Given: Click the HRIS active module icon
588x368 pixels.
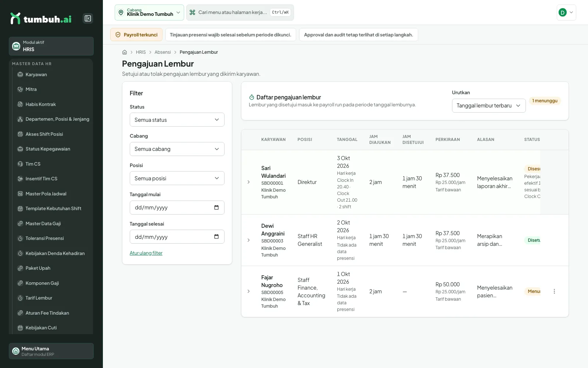Looking at the screenshot, I should [x=16, y=46].
